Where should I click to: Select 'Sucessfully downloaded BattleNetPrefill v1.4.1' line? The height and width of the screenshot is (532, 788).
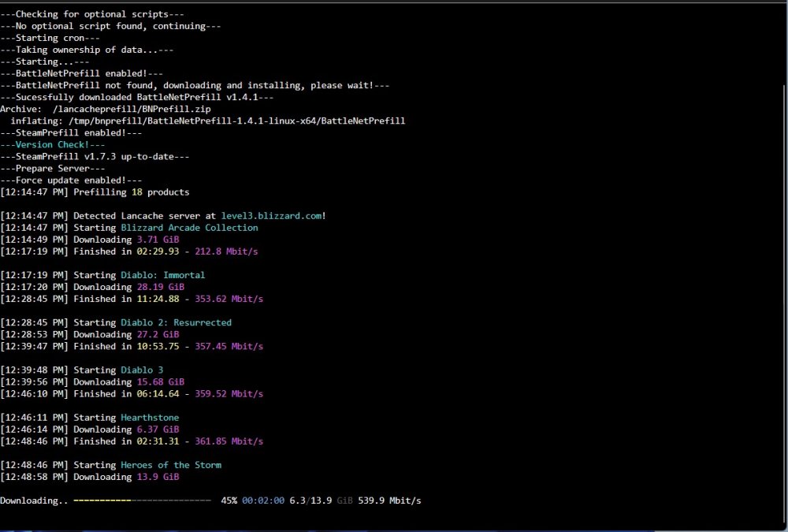(136, 97)
